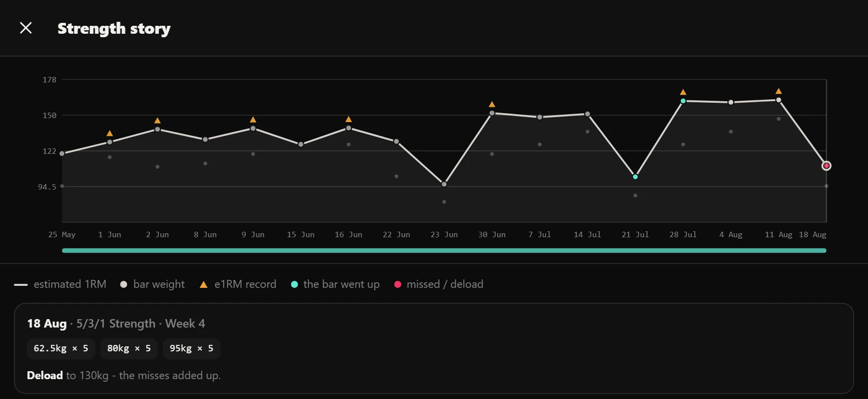The width and height of the screenshot is (868, 399).
Task: Click the 18 Aug session heading
Action: click(x=116, y=324)
